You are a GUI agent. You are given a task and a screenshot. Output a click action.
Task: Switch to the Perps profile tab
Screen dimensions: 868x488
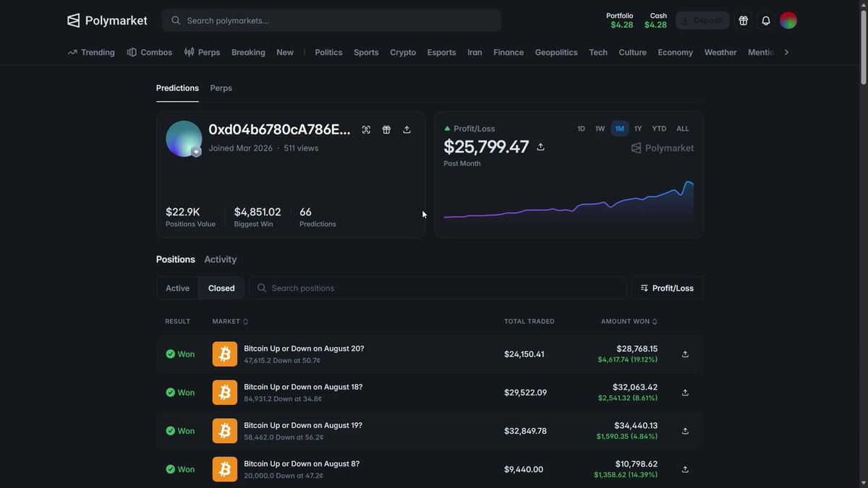[221, 88]
